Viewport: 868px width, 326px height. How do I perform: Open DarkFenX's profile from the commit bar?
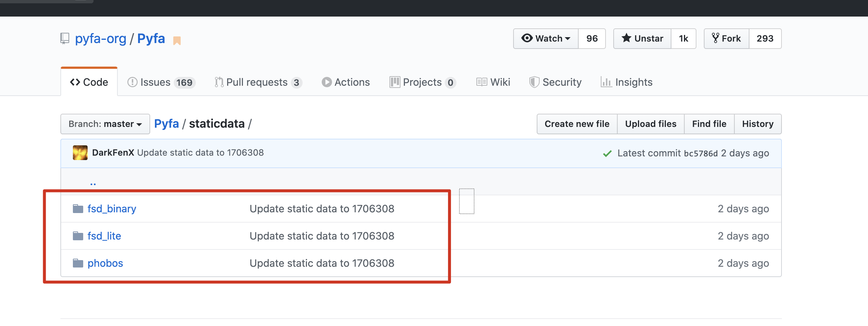click(113, 153)
